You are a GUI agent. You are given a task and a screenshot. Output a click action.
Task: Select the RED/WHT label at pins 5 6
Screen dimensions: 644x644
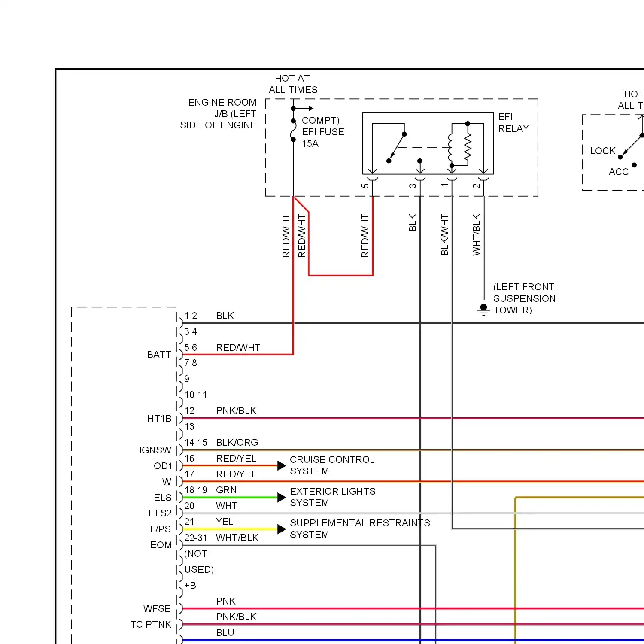(x=238, y=347)
